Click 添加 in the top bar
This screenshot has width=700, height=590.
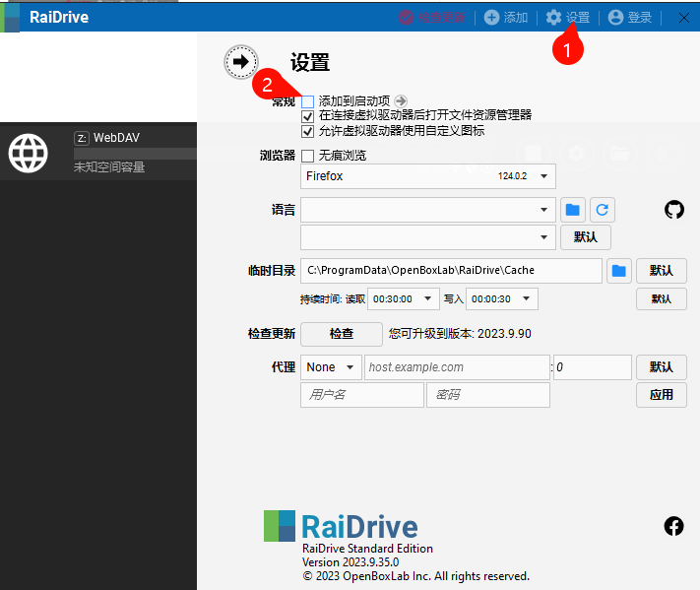506,18
